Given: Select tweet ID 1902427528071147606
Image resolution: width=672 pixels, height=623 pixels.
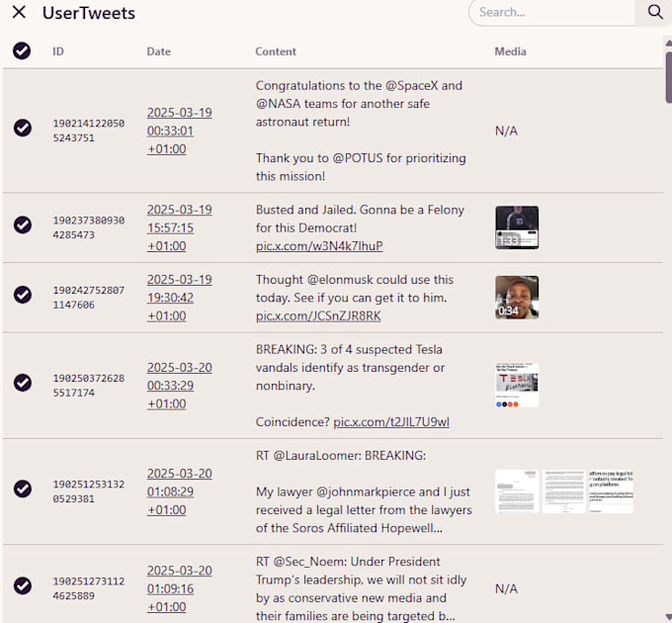Looking at the screenshot, I should 89,298.
